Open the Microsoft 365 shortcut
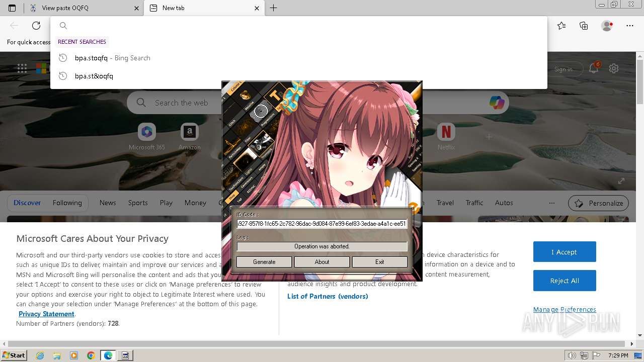Screen dimensions: 644x362 (x=146, y=137)
